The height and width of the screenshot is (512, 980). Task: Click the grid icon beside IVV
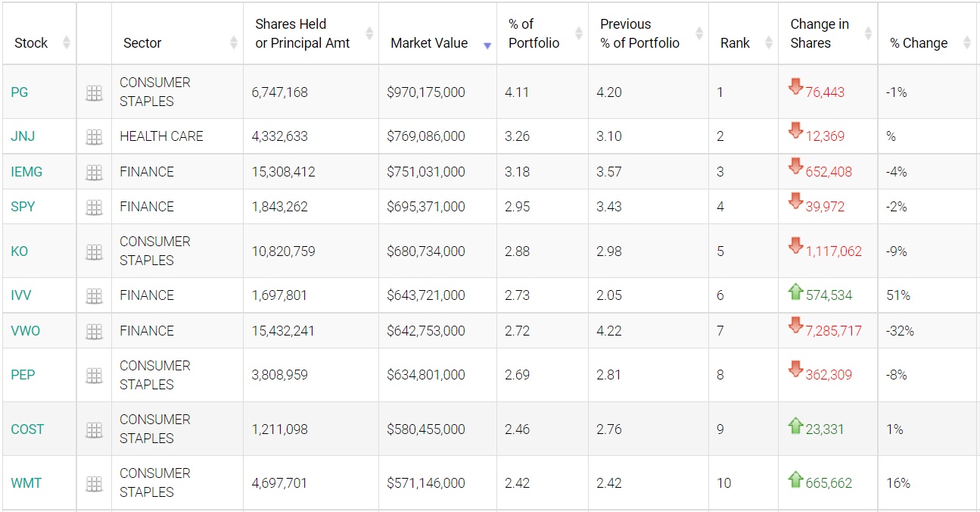click(94, 296)
